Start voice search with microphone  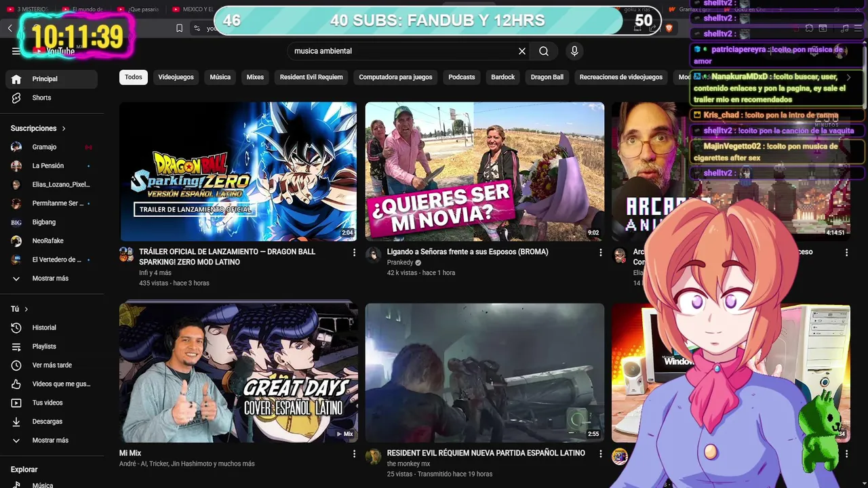(574, 51)
